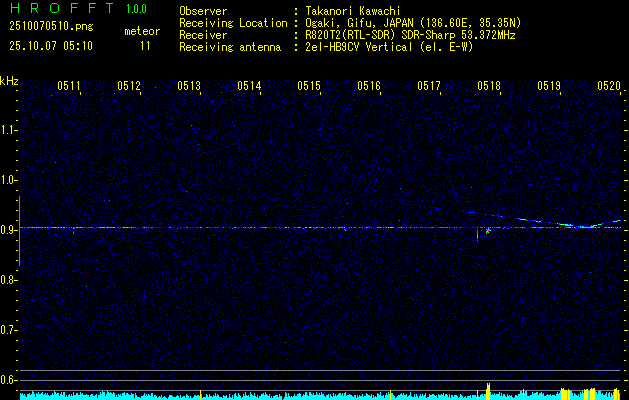Click the 0517 time marker

429,86
